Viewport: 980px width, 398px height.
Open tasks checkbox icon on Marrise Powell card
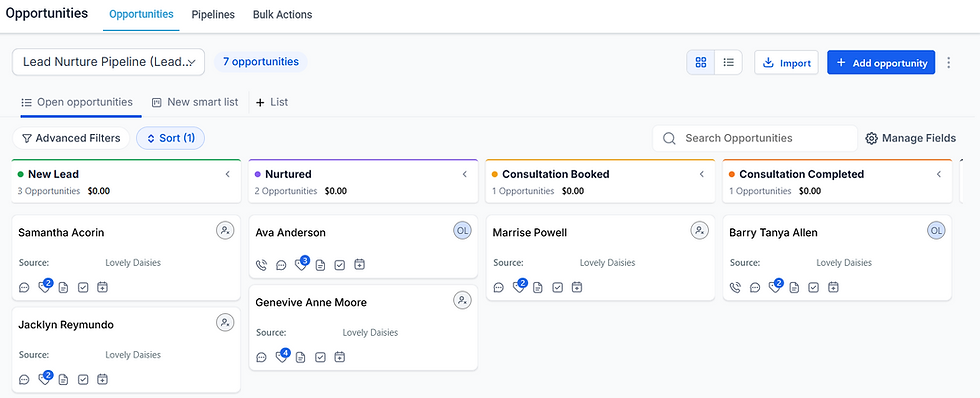(x=558, y=287)
